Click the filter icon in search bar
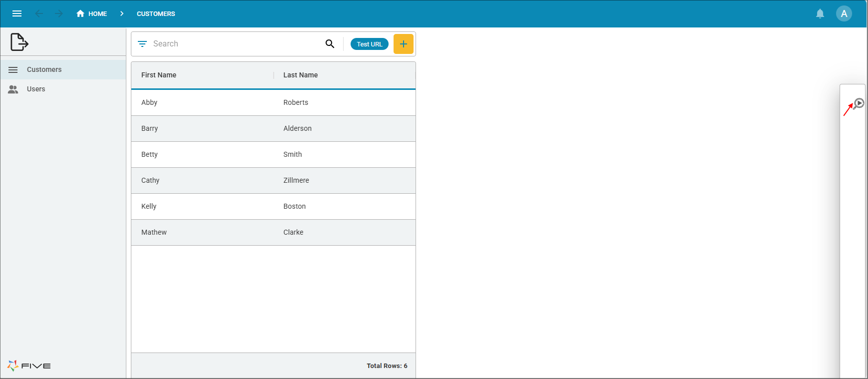 pyautogui.click(x=142, y=44)
